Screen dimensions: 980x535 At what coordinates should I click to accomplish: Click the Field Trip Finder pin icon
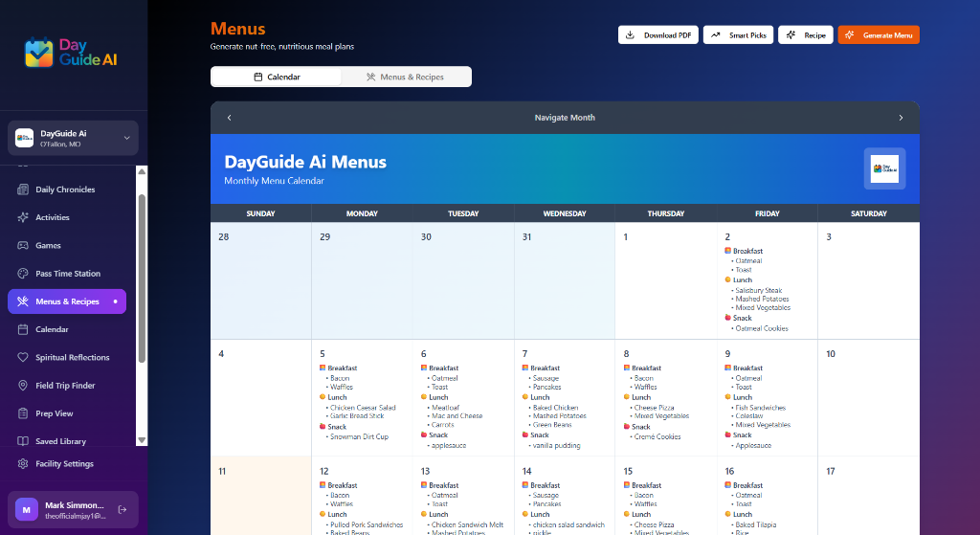(x=23, y=386)
